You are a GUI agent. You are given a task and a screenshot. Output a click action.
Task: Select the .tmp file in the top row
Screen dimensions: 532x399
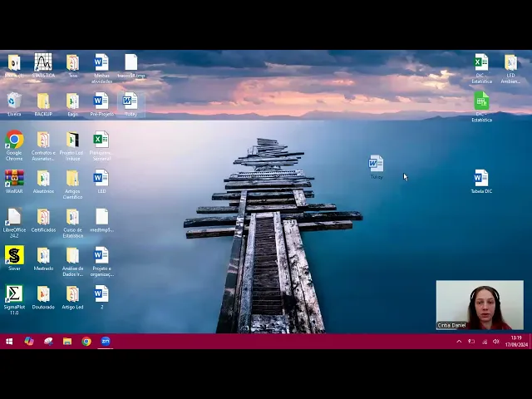pos(131,66)
